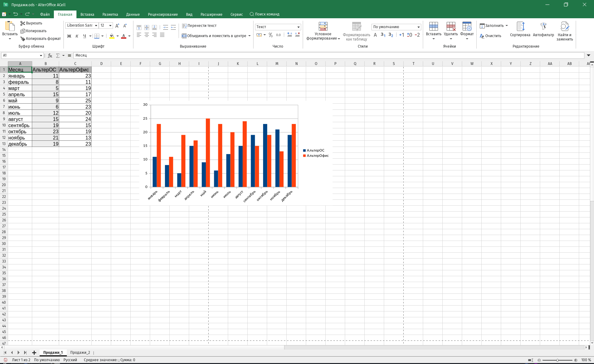The height and width of the screenshot is (364, 594).
Task: Toggle Wrap text (Перенести текст)
Action: coord(199,26)
